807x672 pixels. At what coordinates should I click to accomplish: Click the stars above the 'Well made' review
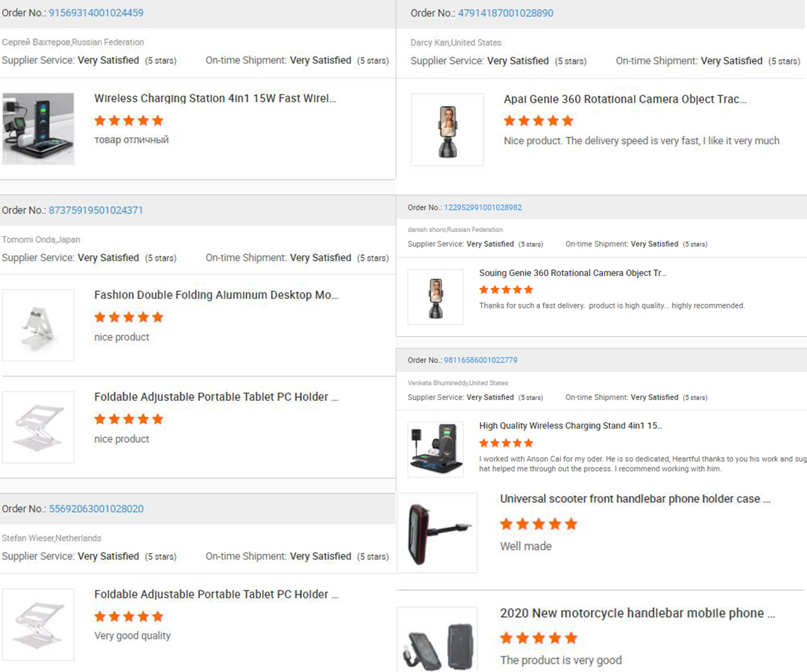pyautogui.click(x=539, y=524)
